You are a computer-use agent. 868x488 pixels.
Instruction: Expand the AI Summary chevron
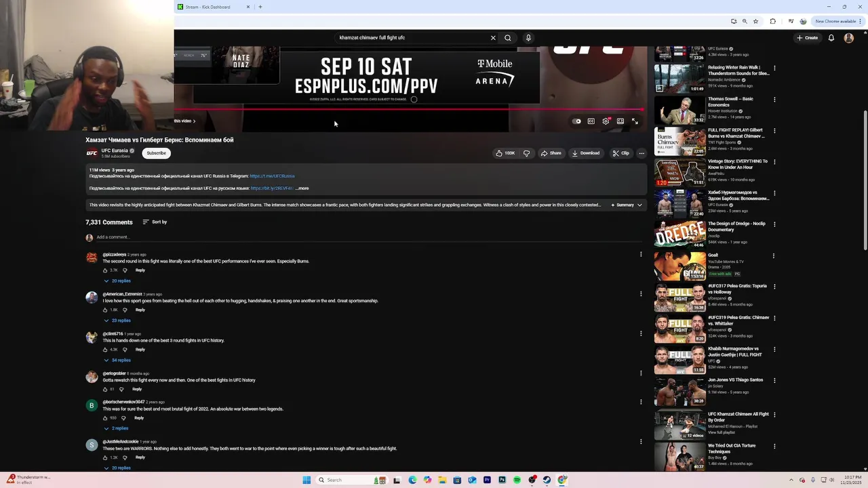[x=639, y=205]
